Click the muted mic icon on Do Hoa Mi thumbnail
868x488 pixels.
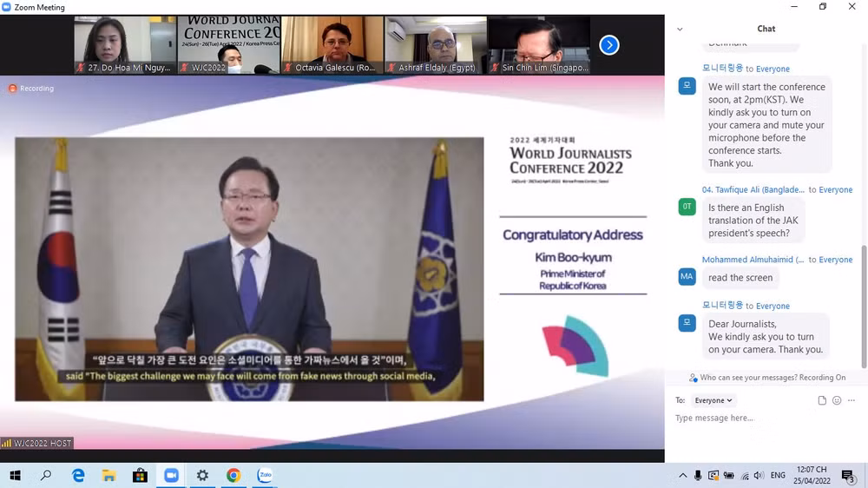coord(81,68)
